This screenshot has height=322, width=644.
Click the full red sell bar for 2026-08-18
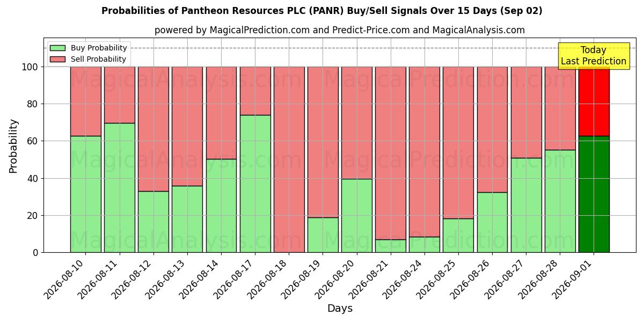[289, 159]
